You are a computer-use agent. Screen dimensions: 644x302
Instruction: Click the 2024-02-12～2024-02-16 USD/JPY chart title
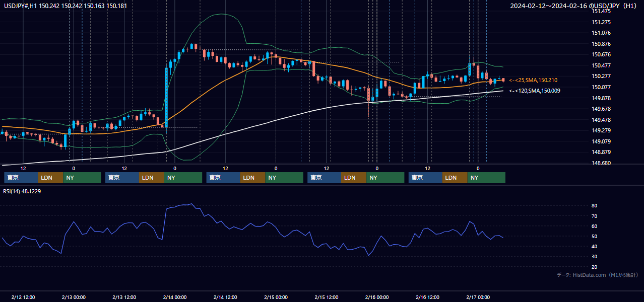[574, 6]
